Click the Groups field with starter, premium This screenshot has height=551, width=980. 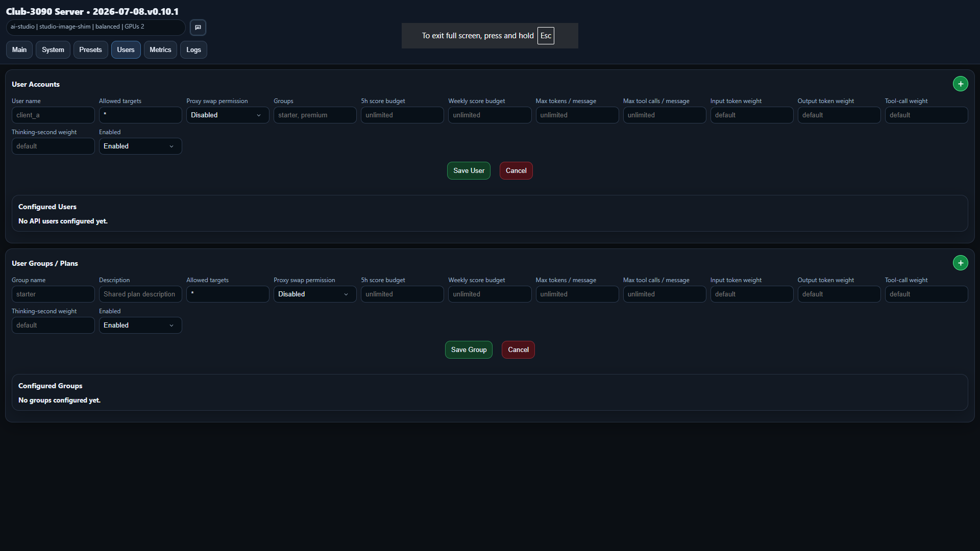coord(315,115)
